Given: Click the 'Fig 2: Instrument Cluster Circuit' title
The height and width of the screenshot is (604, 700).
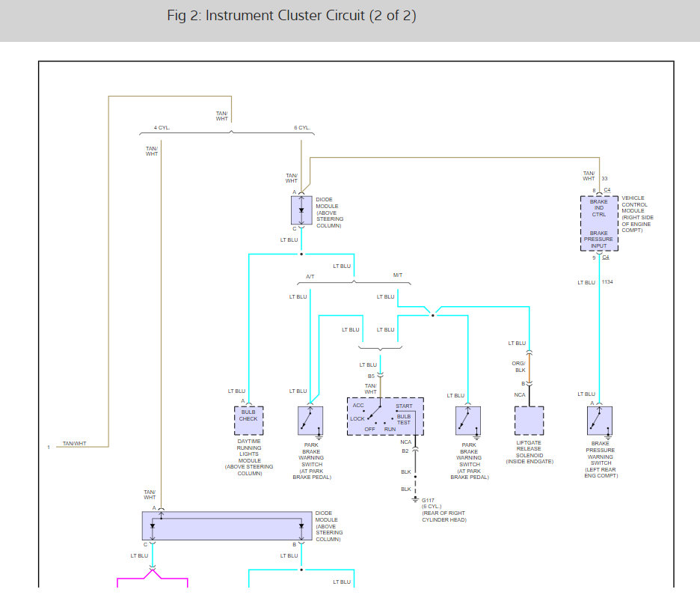Looking at the screenshot, I should tap(292, 16).
